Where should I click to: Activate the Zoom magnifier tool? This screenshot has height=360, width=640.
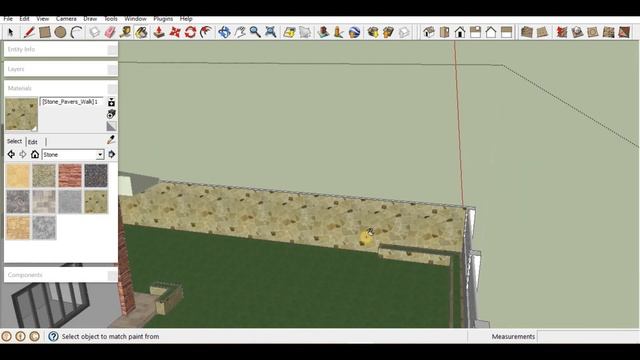point(255,32)
